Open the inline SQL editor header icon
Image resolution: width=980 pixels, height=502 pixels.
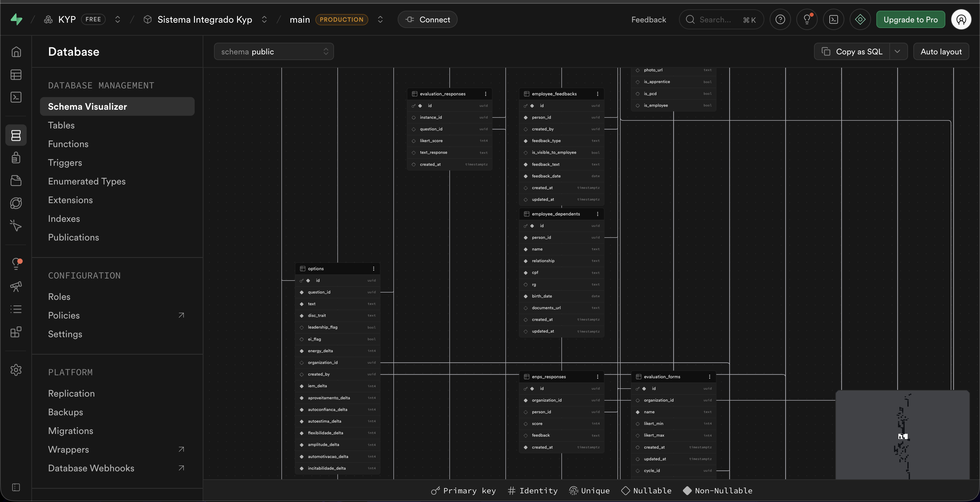834,19
